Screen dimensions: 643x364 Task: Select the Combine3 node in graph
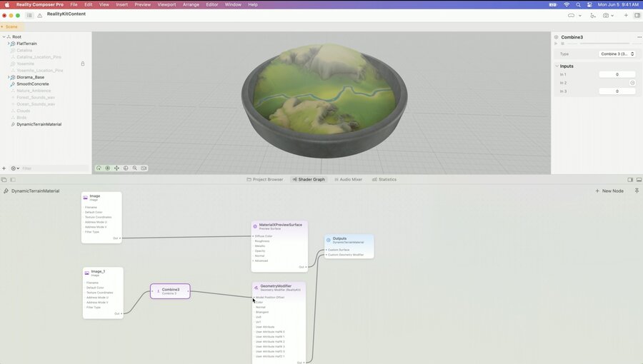[x=170, y=291]
